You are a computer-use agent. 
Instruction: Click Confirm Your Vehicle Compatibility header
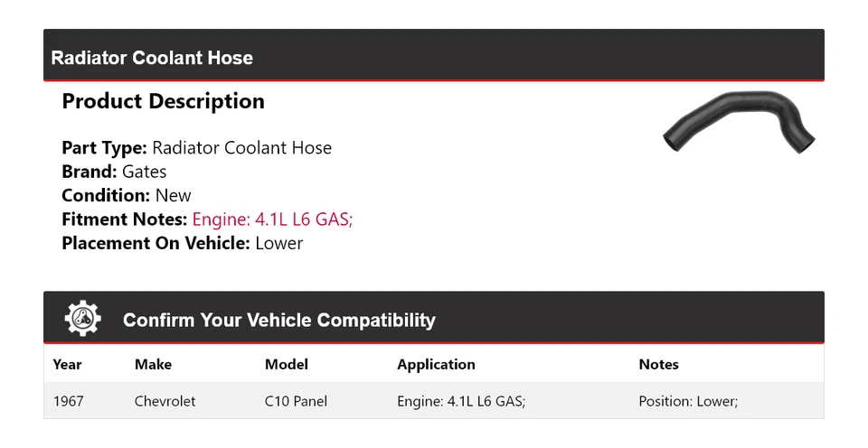tap(278, 320)
